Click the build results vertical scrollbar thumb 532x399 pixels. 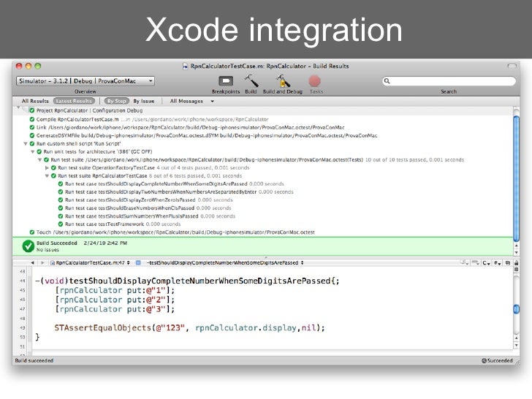tap(516, 178)
